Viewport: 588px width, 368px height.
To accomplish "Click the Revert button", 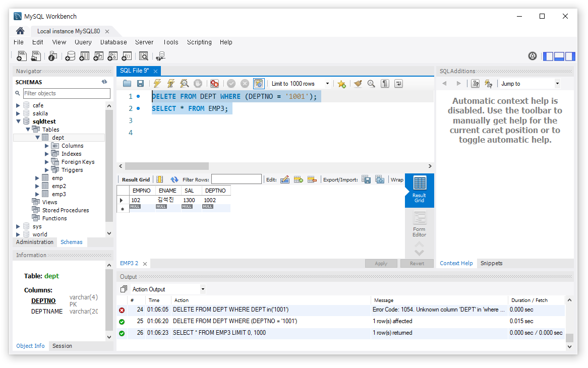I will (417, 264).
